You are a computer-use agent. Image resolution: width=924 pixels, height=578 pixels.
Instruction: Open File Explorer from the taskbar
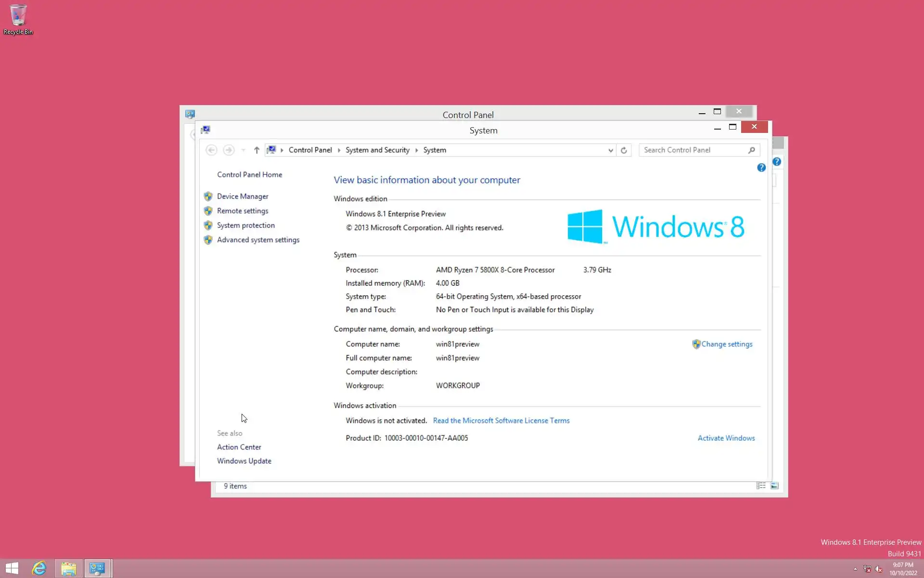point(69,568)
